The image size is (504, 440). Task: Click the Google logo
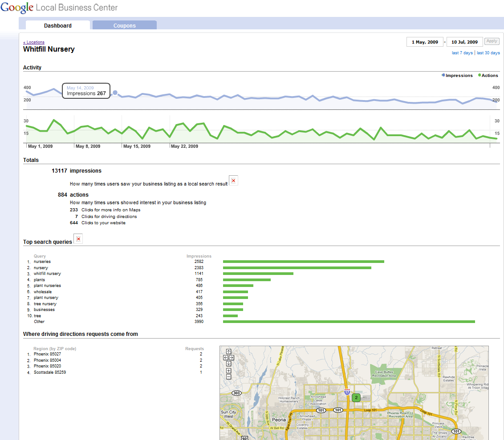pyautogui.click(x=17, y=8)
